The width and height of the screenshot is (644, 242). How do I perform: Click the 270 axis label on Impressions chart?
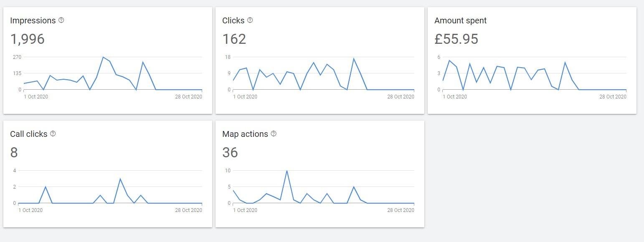click(x=17, y=57)
